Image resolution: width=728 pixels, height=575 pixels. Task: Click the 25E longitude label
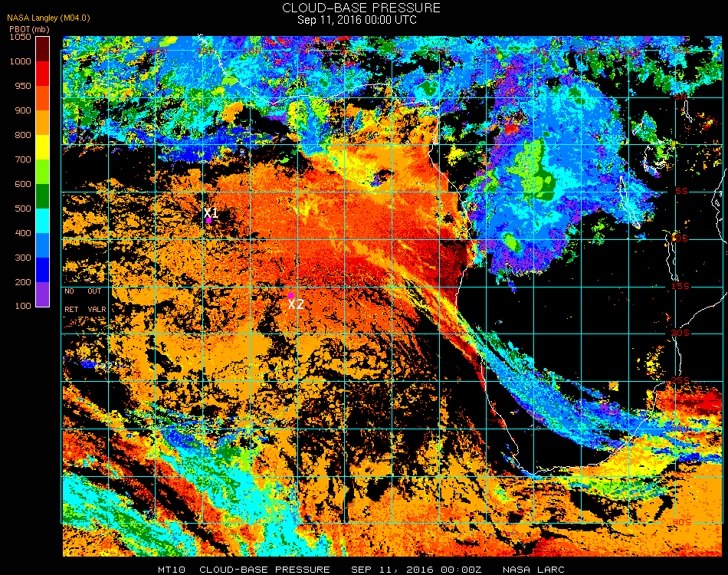click(x=585, y=51)
